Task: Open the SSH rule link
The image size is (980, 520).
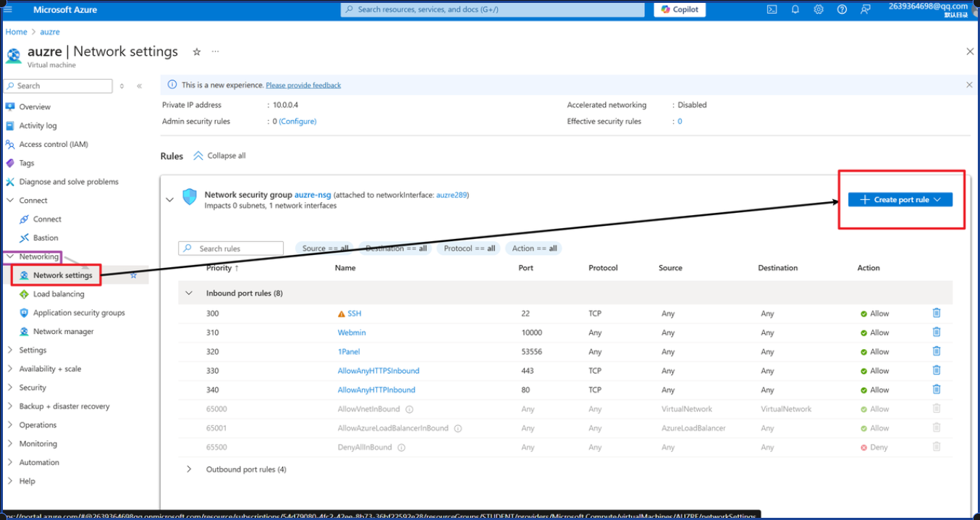Action: pos(354,314)
